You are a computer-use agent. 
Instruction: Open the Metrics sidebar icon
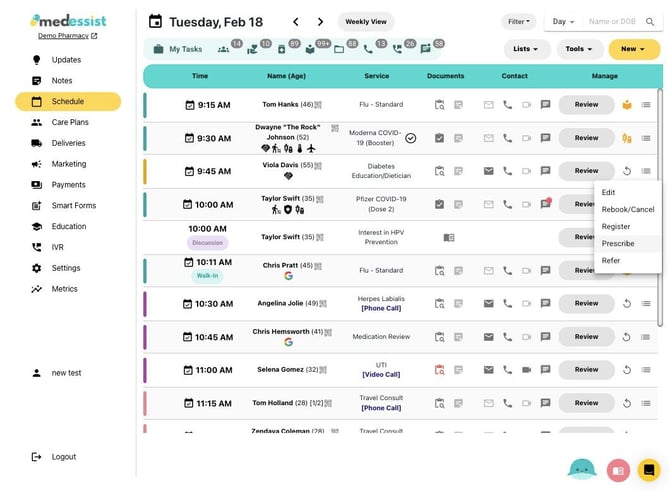click(37, 289)
